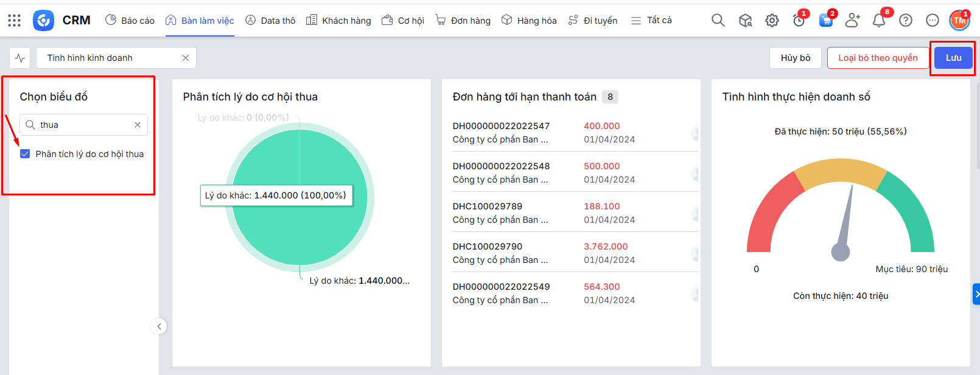Click the shopping cart icon
Screen dimensions: 980x375
(825, 21)
